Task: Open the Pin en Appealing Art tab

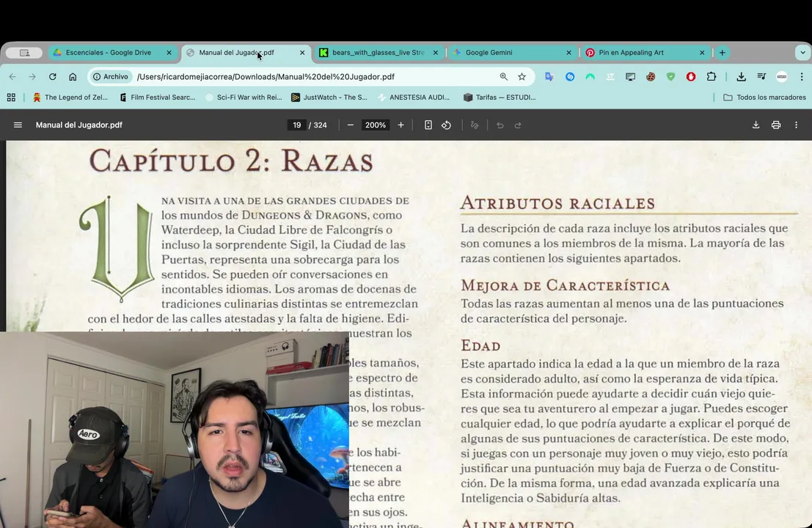Action: (x=645, y=53)
